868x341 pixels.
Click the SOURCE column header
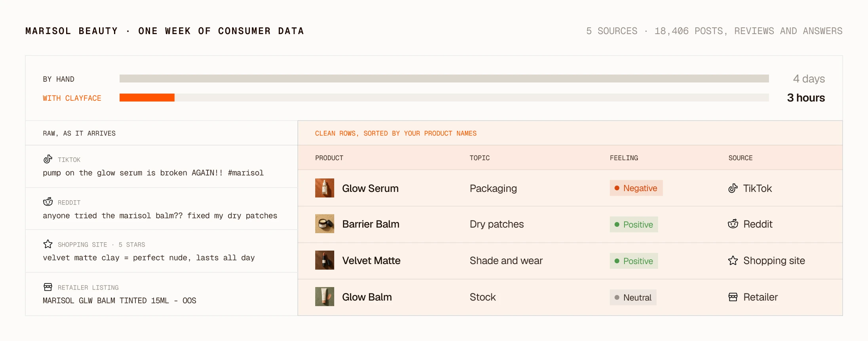pyautogui.click(x=740, y=158)
